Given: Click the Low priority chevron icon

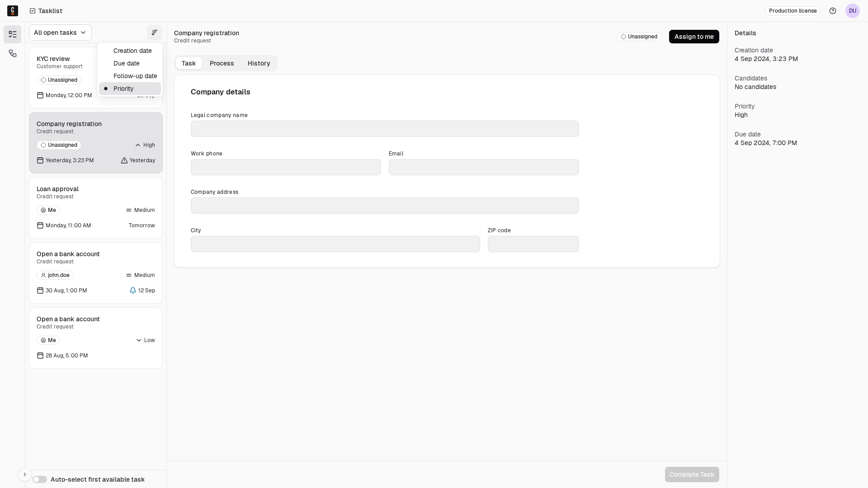Looking at the screenshot, I should point(139,340).
